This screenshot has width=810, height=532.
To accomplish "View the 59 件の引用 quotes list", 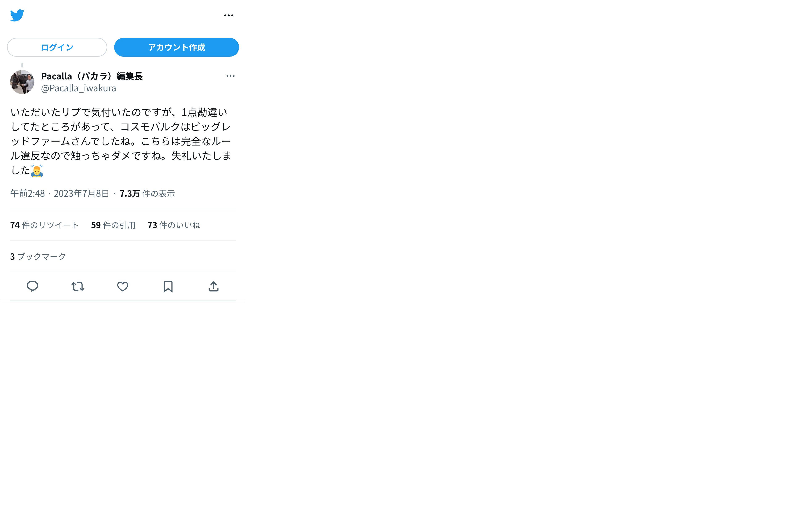I will tap(113, 225).
